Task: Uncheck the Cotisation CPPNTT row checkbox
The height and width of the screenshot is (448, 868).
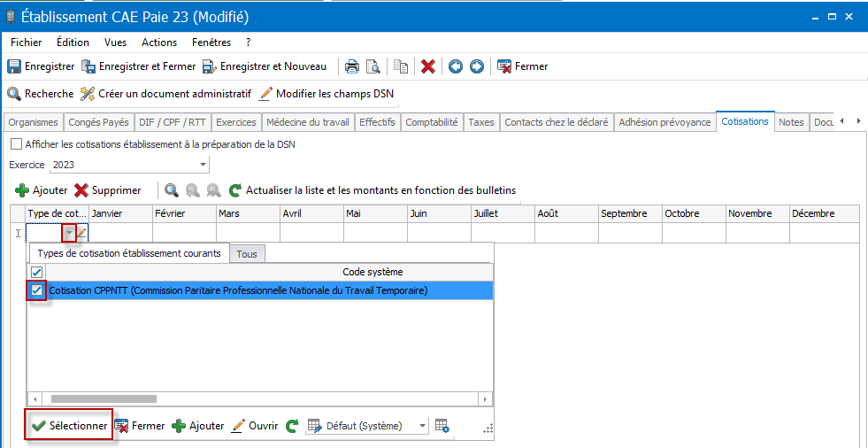Action: pos(37,290)
